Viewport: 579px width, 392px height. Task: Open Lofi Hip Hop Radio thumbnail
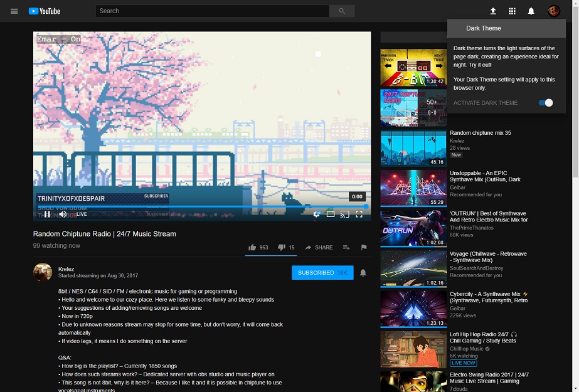click(x=413, y=349)
